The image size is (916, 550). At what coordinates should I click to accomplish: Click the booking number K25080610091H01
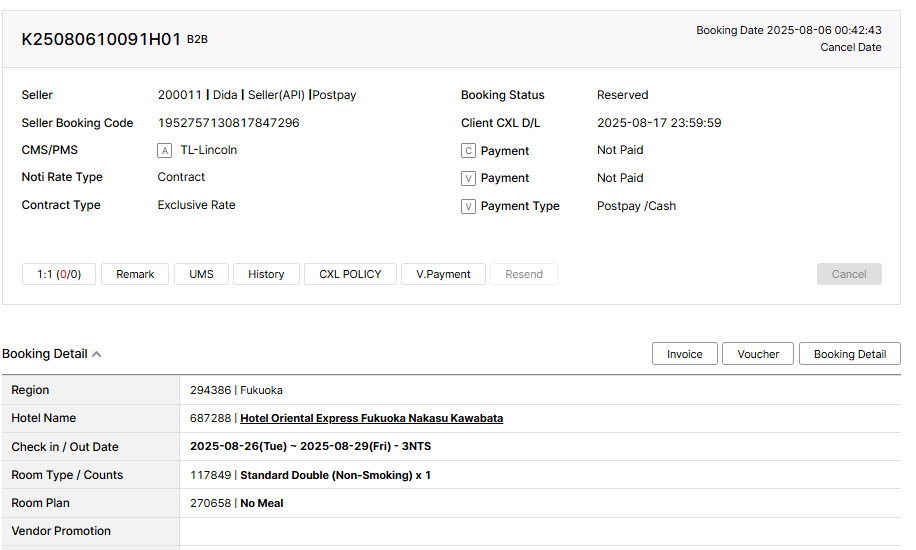tap(101, 39)
